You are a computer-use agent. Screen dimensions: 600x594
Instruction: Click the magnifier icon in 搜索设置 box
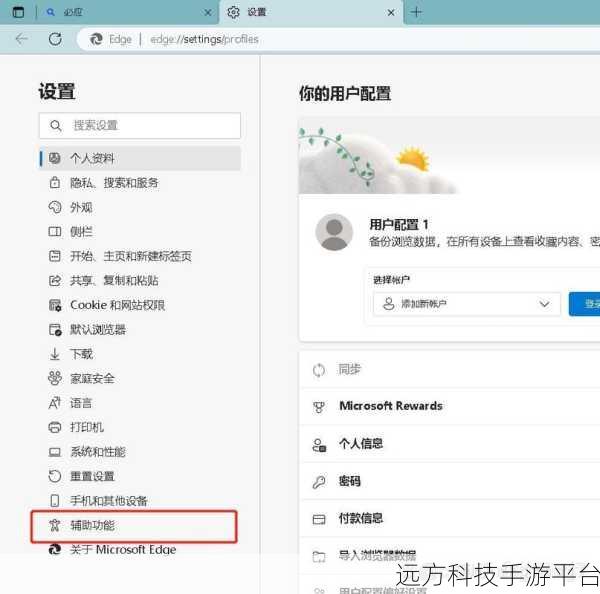click(x=55, y=126)
